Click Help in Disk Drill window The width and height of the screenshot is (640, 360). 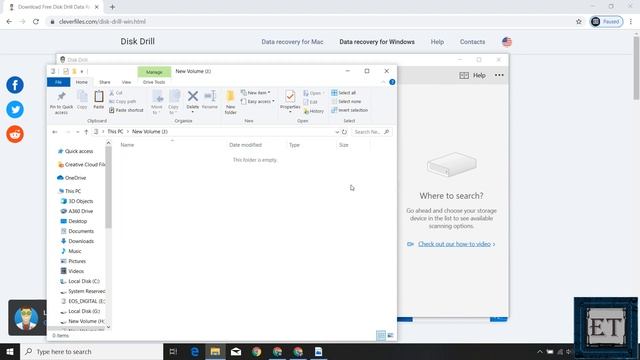tap(479, 75)
